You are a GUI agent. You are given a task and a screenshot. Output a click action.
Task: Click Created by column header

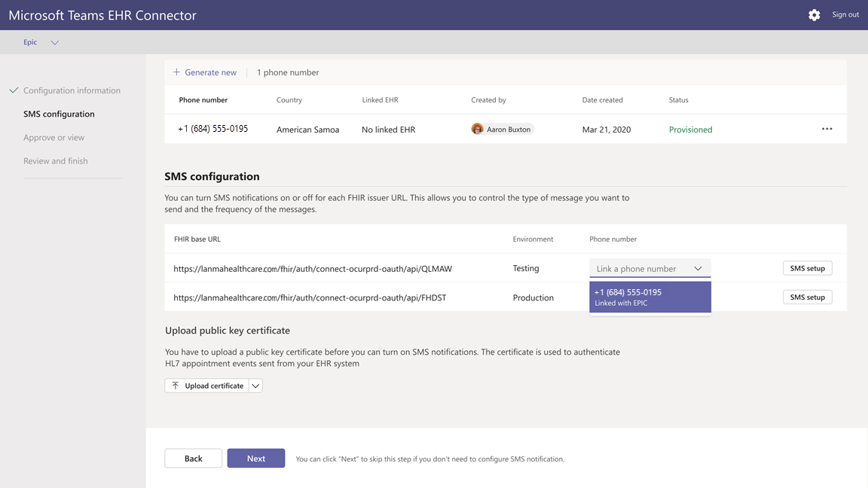tap(488, 100)
